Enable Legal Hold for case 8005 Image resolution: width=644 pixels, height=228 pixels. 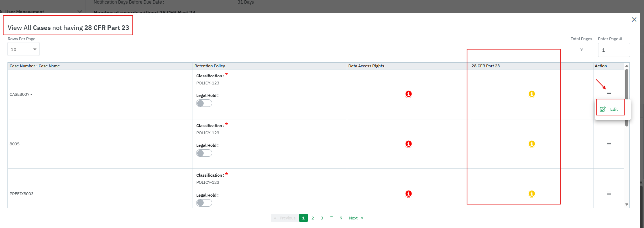(204, 153)
